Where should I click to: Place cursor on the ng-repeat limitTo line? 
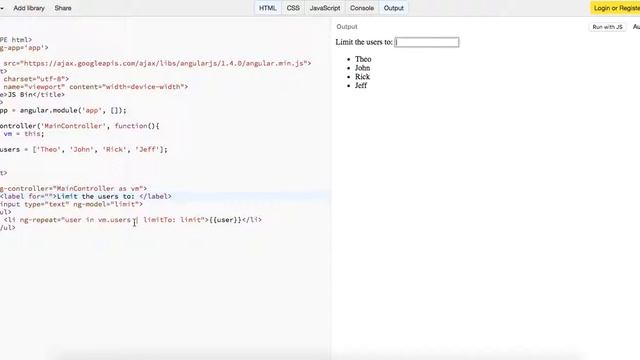[131, 220]
